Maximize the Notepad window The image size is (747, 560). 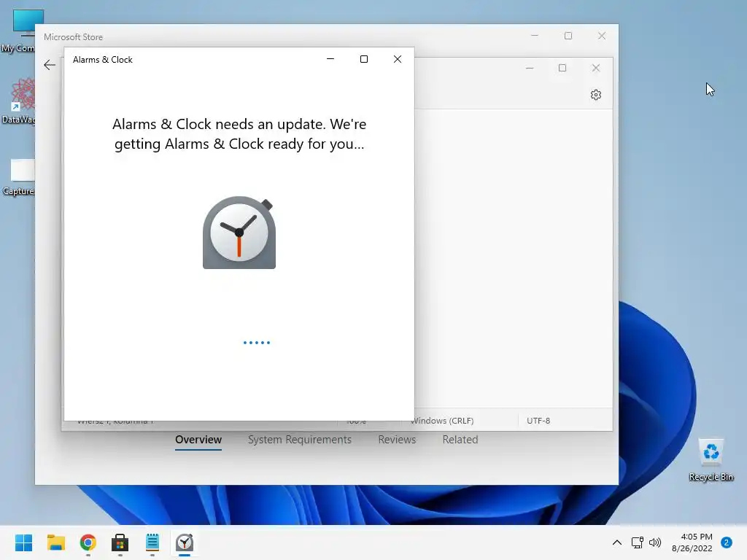[x=562, y=68]
